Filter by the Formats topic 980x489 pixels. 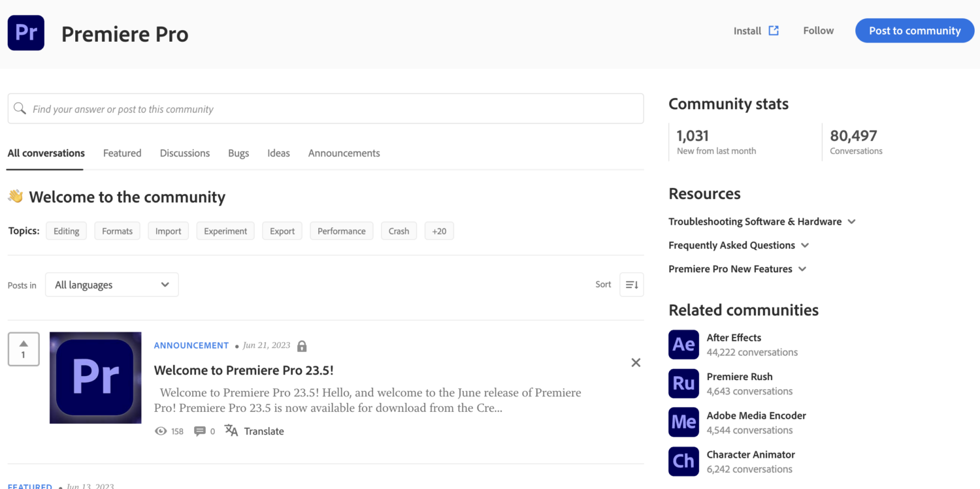tap(117, 231)
